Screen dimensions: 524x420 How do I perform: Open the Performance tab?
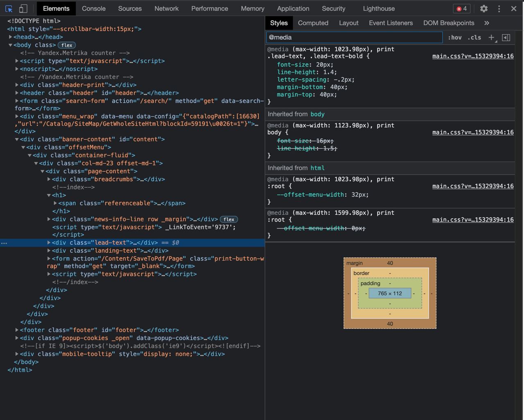coord(210,9)
